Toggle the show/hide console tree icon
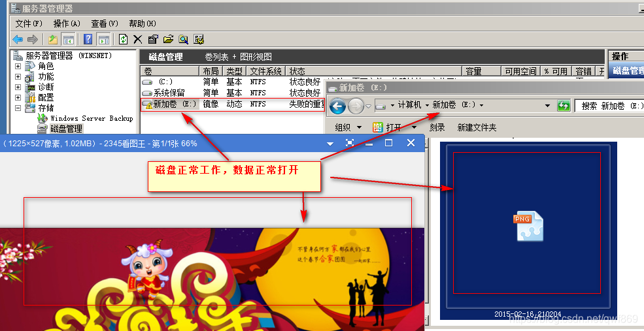Viewport: 644px width, 331px height. 68,39
